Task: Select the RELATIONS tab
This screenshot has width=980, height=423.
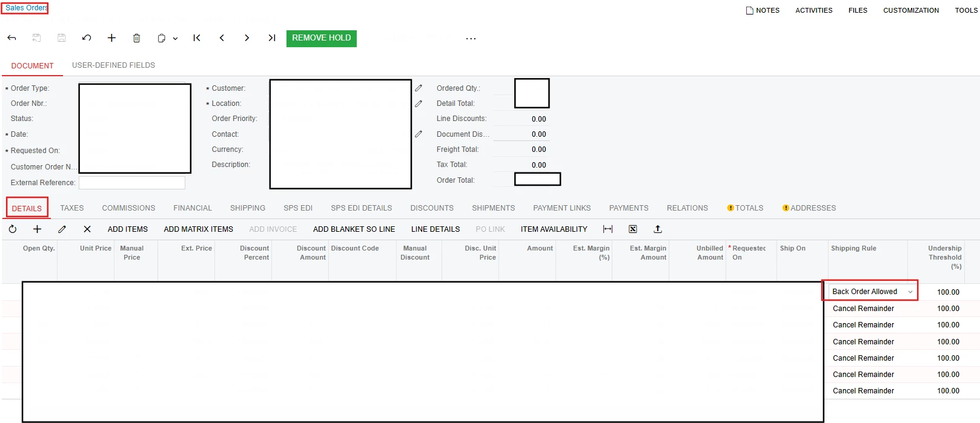Action: 687,208
